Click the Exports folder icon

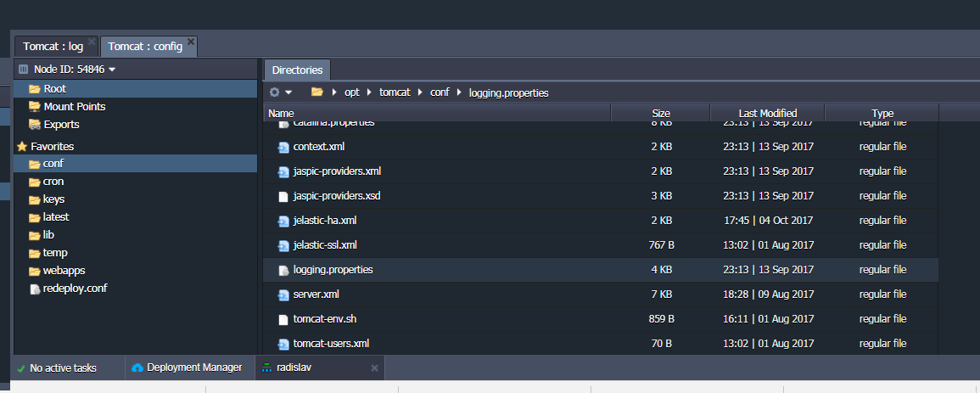(x=35, y=124)
